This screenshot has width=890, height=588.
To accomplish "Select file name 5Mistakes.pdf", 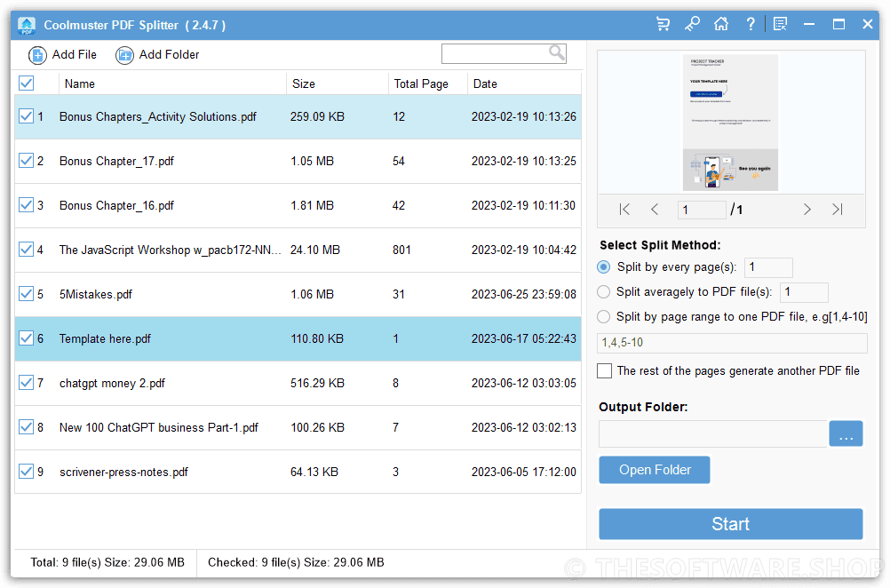I will (95, 295).
